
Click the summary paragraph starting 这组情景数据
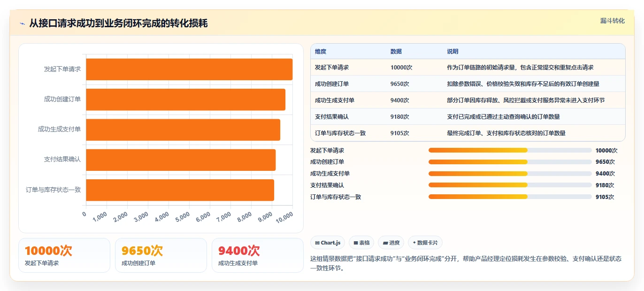(x=466, y=263)
